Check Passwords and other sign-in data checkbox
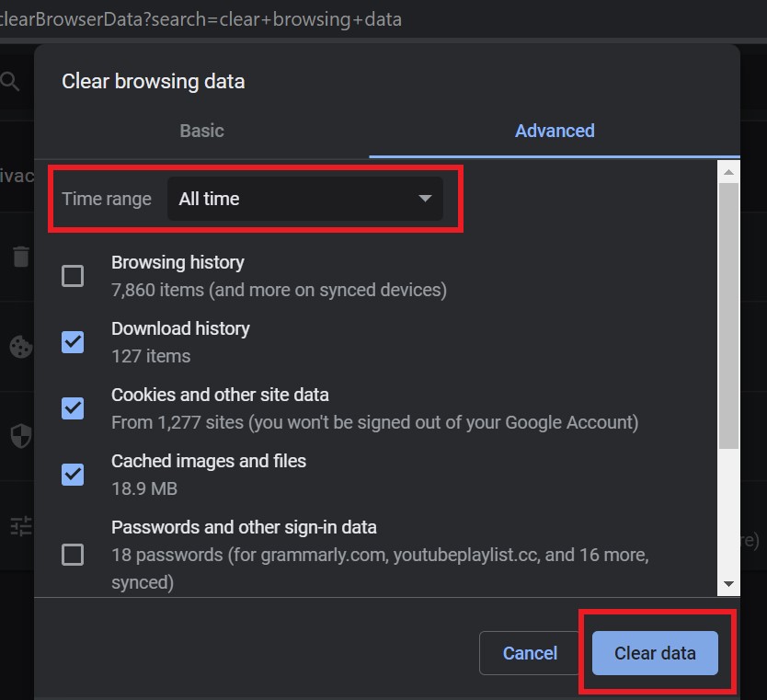Viewport: 767px width, 700px height. point(73,555)
